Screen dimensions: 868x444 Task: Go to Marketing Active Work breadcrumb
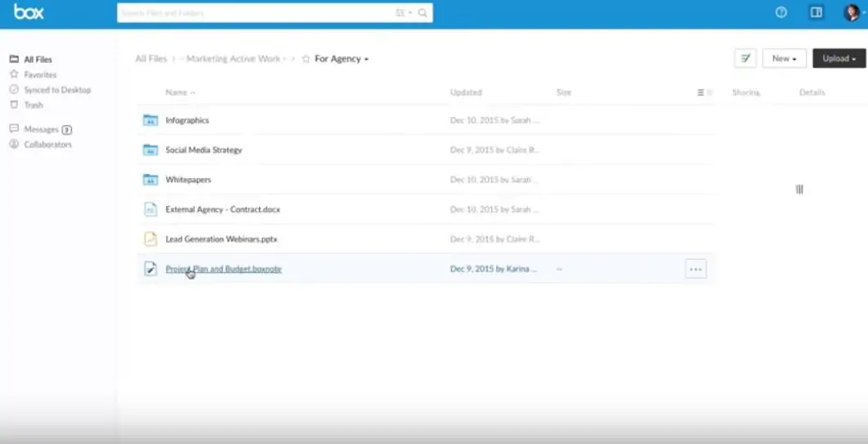233,59
